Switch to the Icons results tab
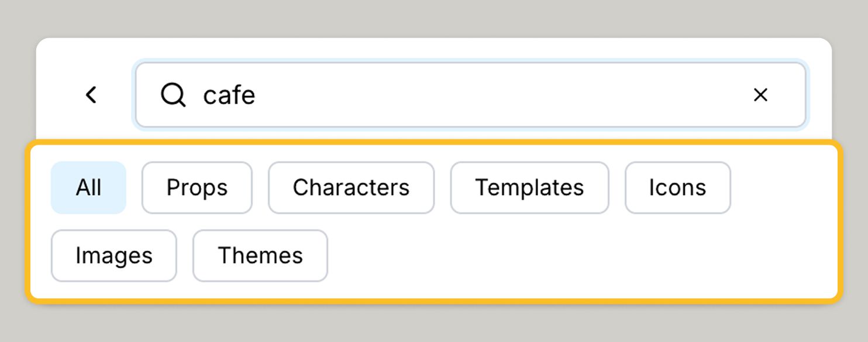 coord(677,187)
